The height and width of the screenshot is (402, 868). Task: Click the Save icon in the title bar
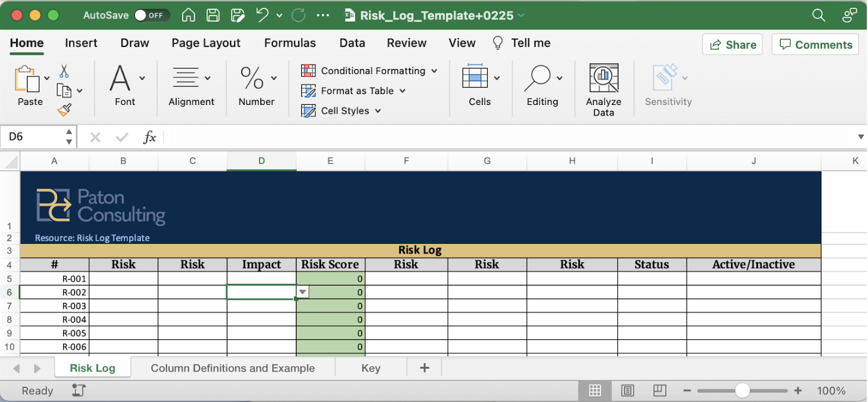pyautogui.click(x=213, y=15)
